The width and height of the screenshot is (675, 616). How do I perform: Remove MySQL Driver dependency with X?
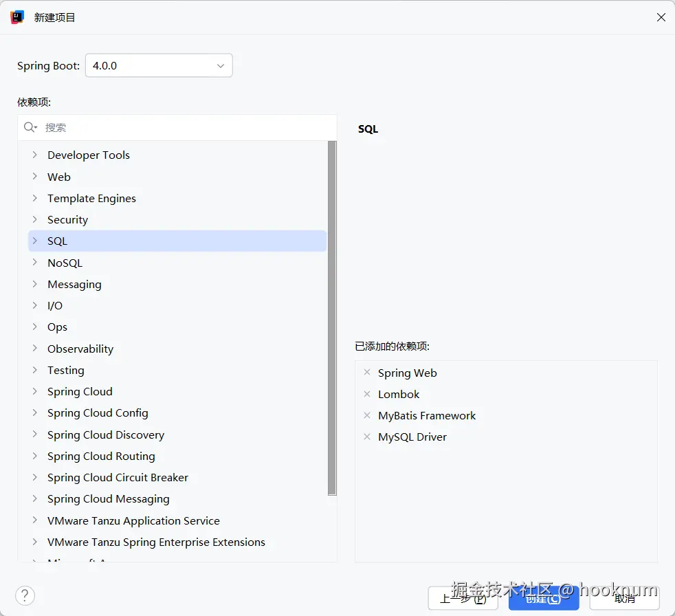point(367,437)
